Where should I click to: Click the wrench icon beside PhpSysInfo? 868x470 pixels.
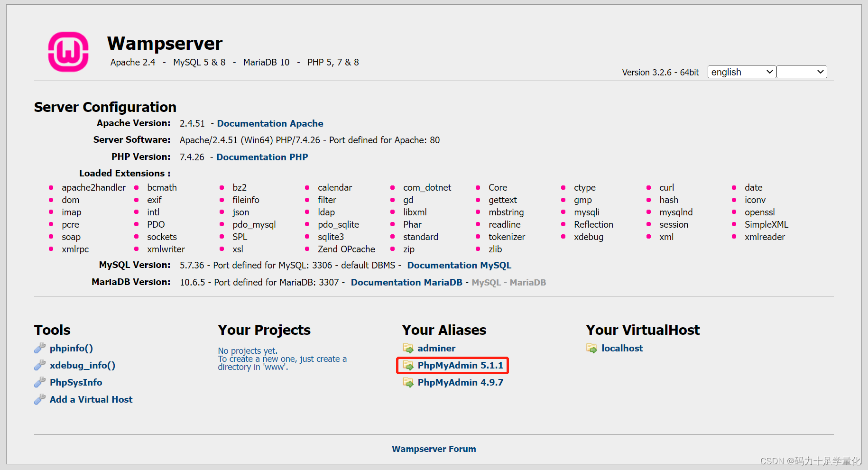pos(40,382)
